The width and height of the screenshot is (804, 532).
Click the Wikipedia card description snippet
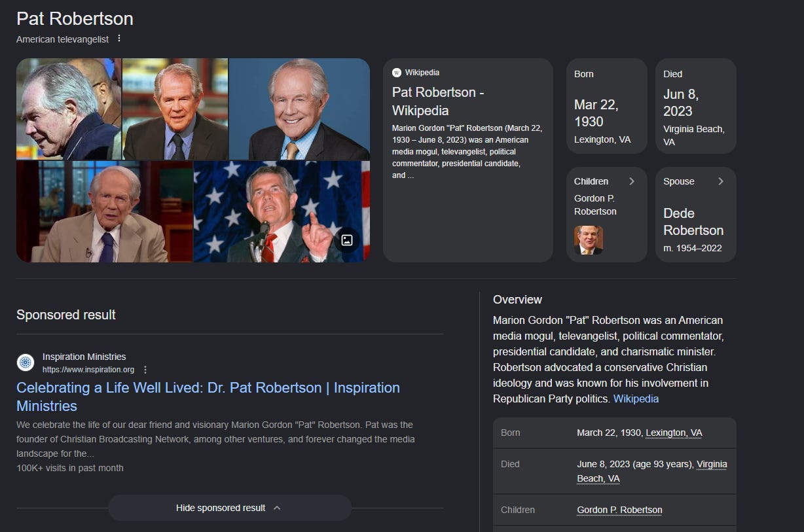pos(467,152)
